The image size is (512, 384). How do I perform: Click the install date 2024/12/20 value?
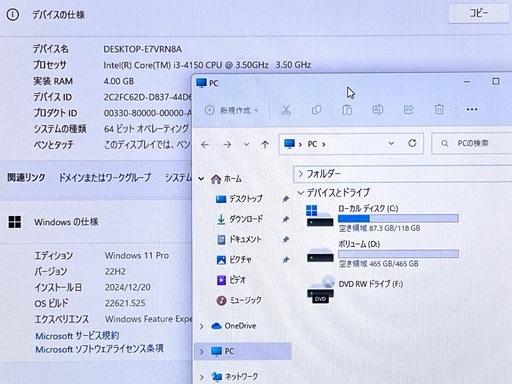(x=128, y=287)
